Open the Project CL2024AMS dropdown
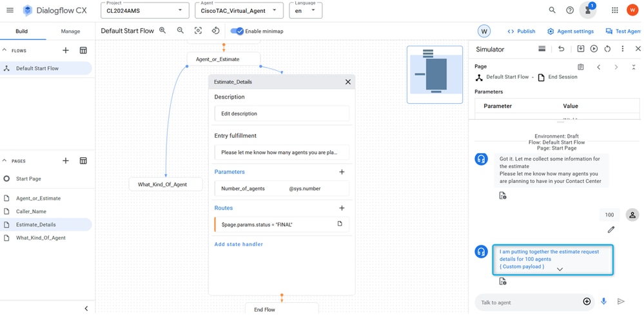This screenshot has height=315, width=644. tap(145, 11)
